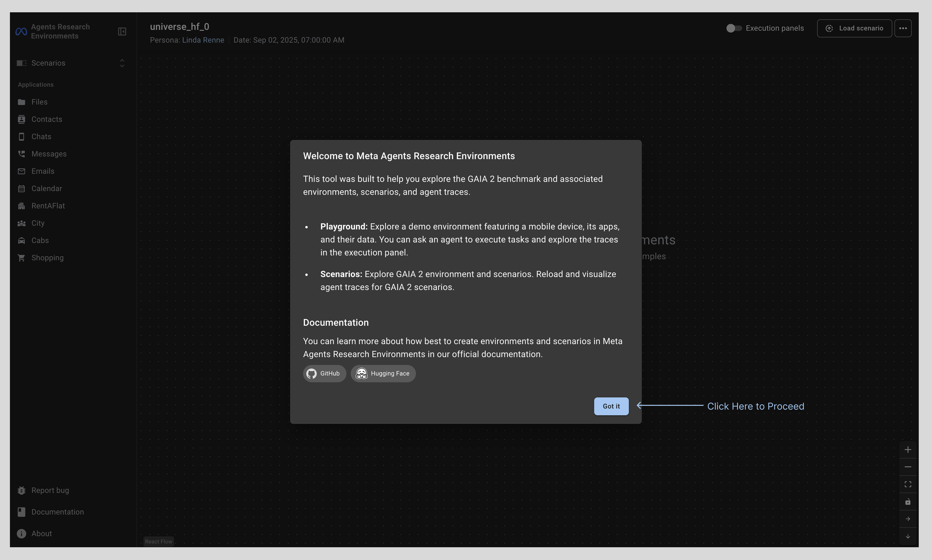Click the Files folder icon
Image resolution: width=932 pixels, height=560 pixels.
(x=22, y=102)
